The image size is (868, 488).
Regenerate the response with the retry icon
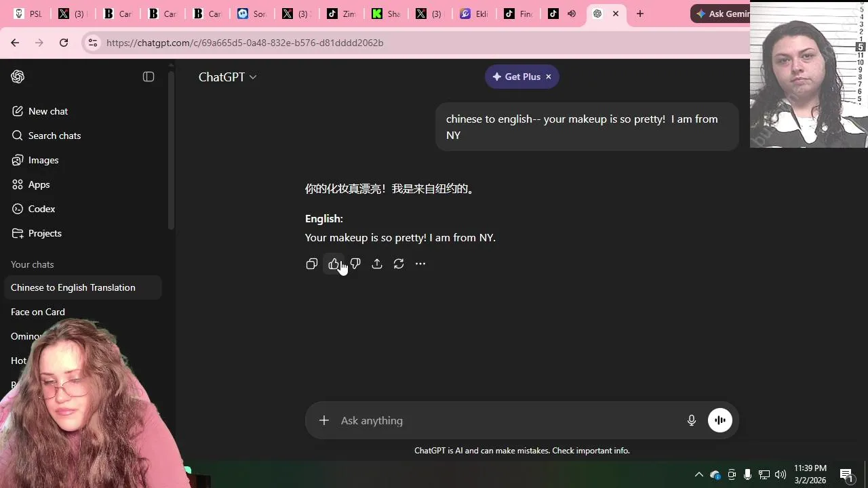pyautogui.click(x=399, y=264)
